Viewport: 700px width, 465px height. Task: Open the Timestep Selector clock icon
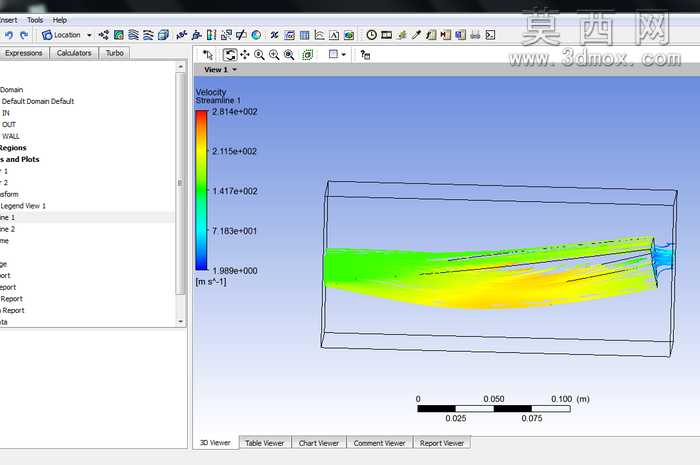tap(371, 35)
